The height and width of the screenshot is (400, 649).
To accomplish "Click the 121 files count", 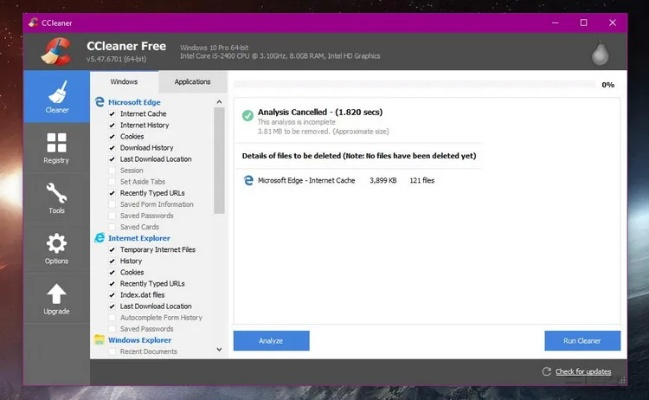I will (422, 180).
